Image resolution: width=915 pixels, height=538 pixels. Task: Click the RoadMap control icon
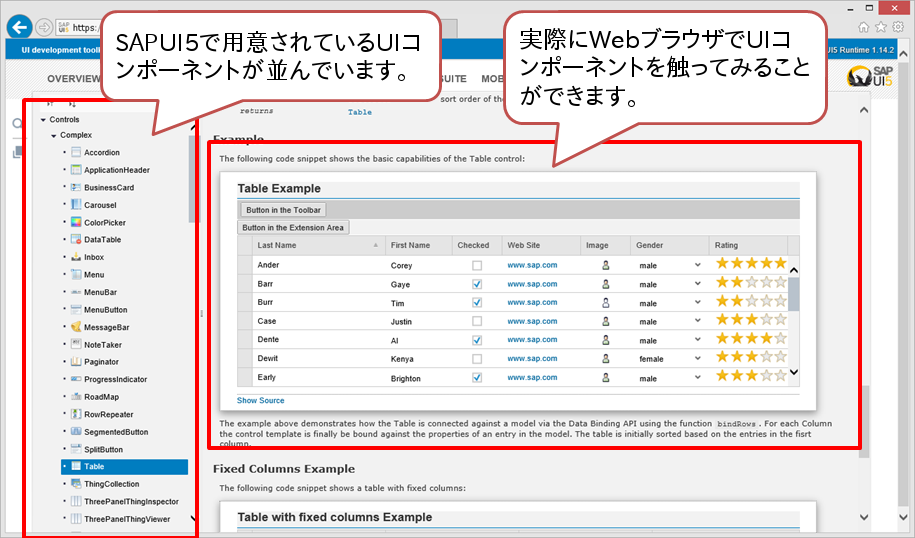76,397
